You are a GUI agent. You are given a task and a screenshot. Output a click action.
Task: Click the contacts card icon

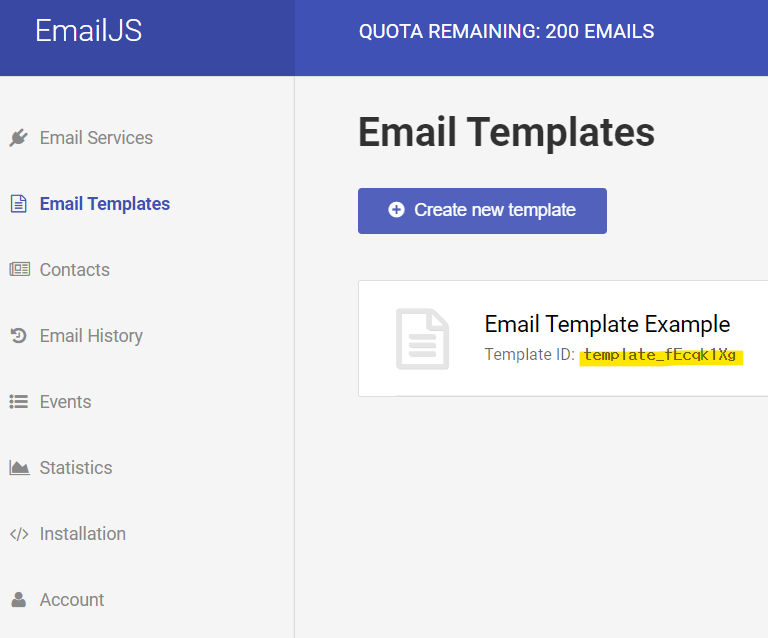pyautogui.click(x=20, y=269)
